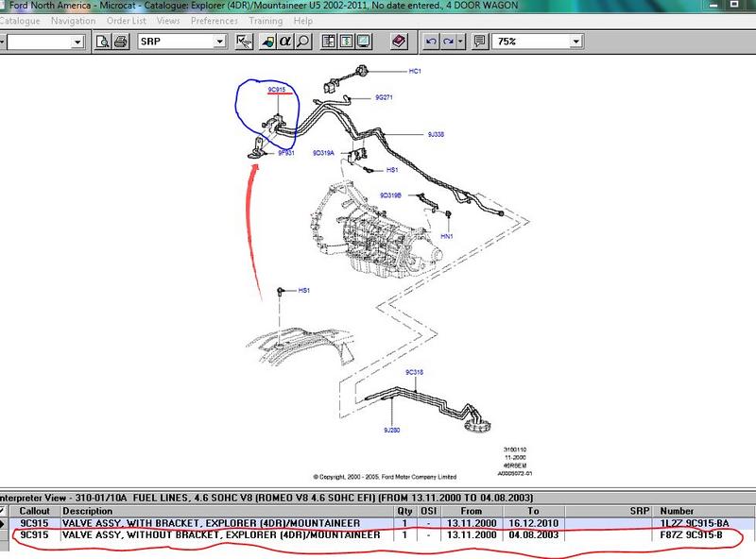Open the Training menu

coord(266,21)
